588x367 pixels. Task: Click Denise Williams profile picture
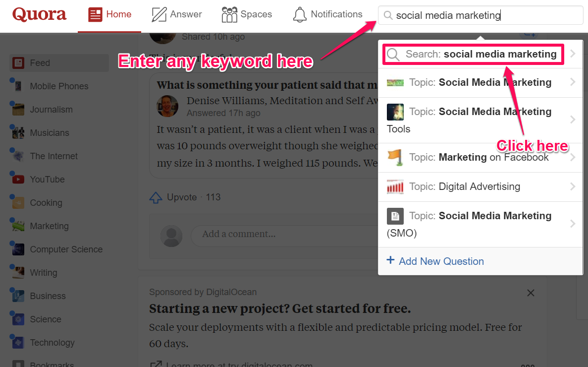pos(167,106)
